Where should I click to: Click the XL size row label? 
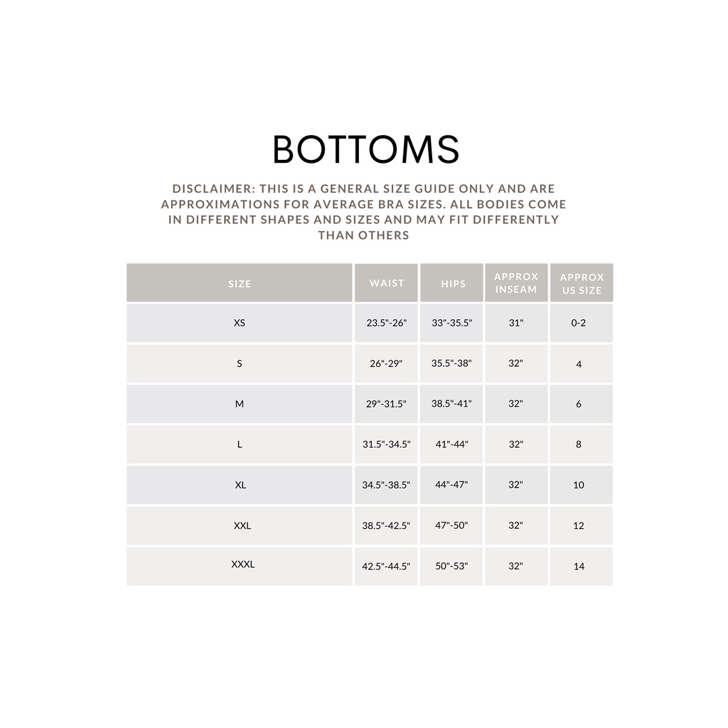tap(240, 485)
